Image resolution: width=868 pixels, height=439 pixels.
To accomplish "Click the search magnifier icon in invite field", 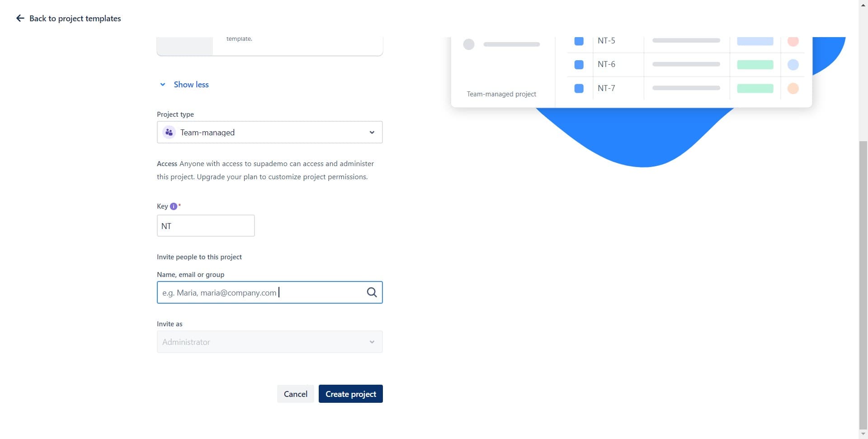I will [x=372, y=292].
